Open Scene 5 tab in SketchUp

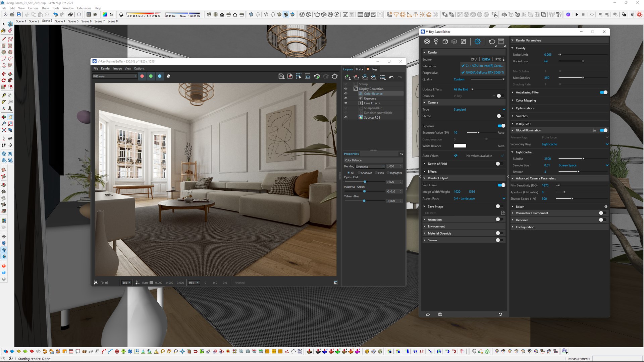point(73,21)
